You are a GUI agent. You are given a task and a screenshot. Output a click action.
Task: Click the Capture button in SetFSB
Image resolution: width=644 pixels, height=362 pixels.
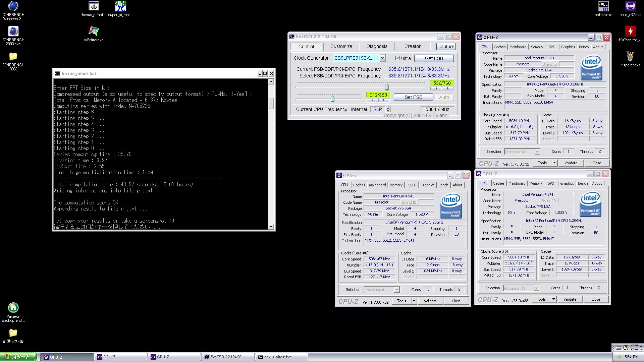point(446,47)
